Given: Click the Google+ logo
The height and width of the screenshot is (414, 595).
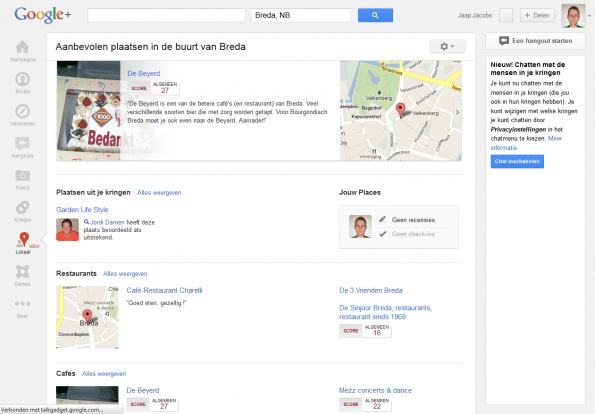Looking at the screenshot, I should point(42,15).
